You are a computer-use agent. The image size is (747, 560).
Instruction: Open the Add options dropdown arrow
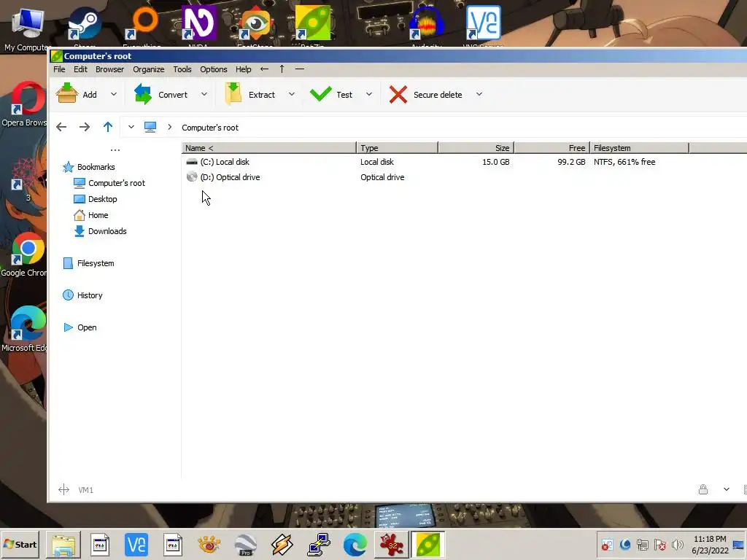(x=113, y=94)
